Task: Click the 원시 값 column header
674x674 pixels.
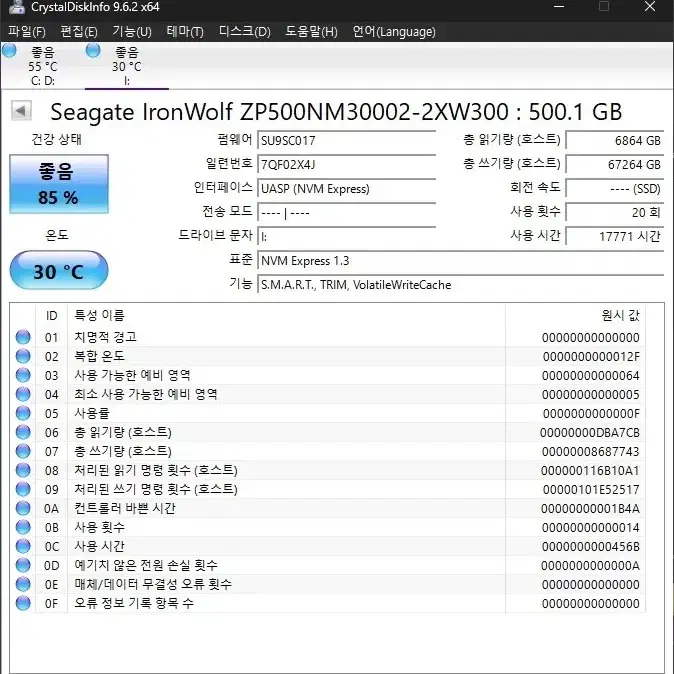Action: (576, 316)
